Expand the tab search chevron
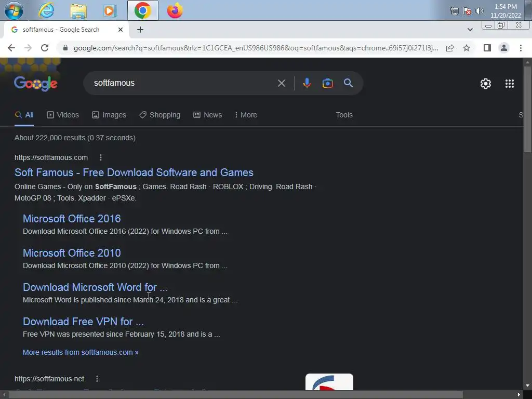This screenshot has height=399, width=532. [x=470, y=30]
